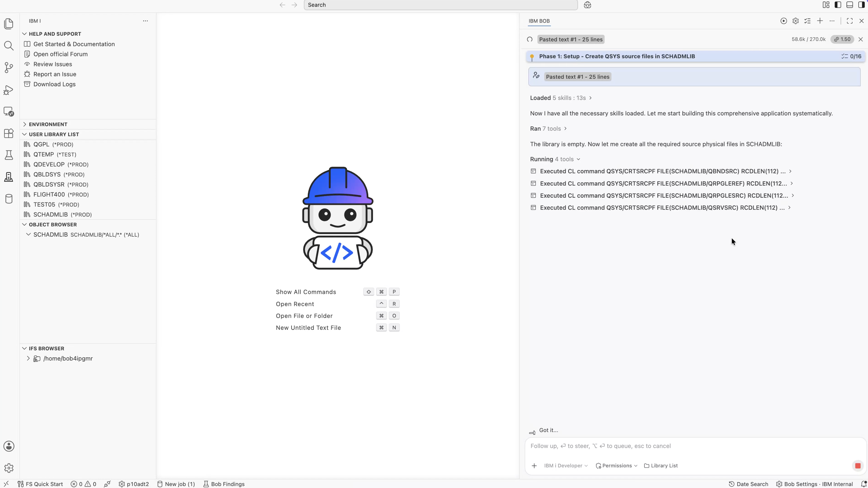Expand the Environment section
The image size is (868, 488).
pos(24,124)
